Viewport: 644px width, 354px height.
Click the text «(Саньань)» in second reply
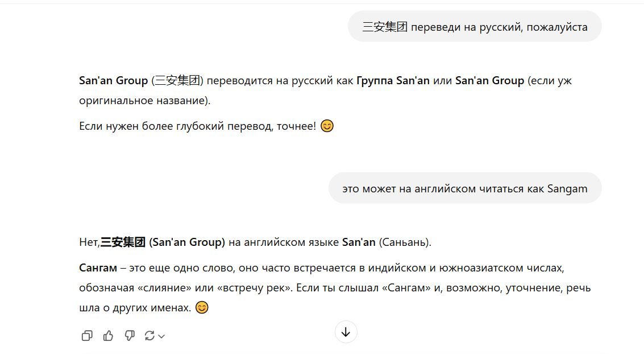(405, 242)
